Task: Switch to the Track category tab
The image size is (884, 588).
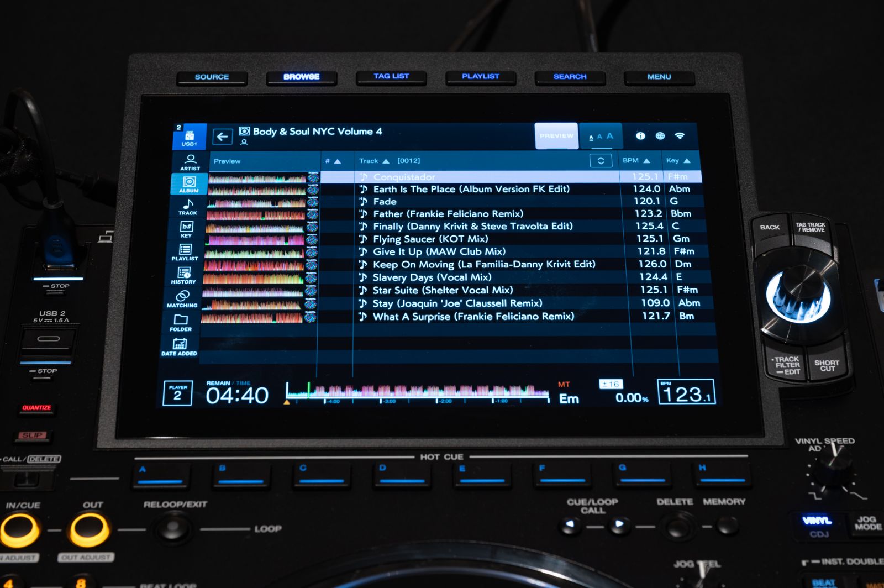Action: [x=188, y=207]
